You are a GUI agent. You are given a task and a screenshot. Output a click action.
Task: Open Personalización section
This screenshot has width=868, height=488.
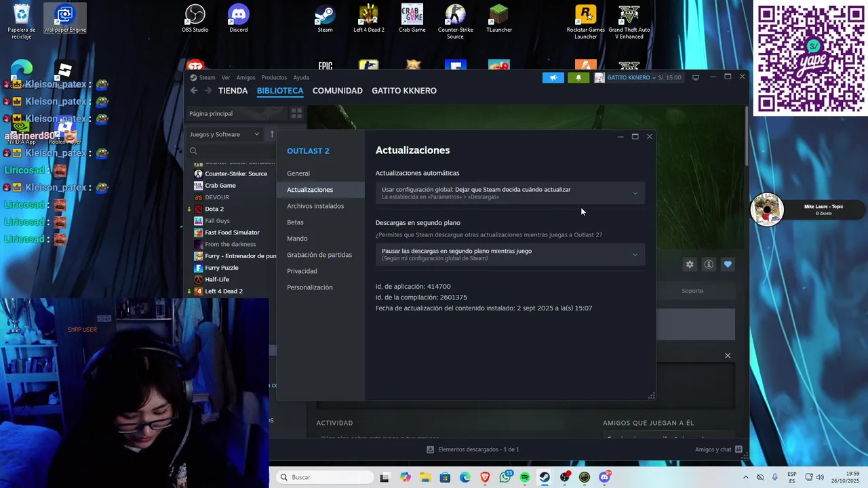point(310,287)
